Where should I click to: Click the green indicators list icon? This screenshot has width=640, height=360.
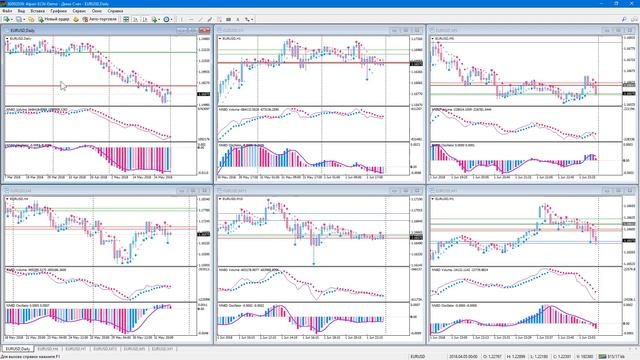click(x=154, y=19)
